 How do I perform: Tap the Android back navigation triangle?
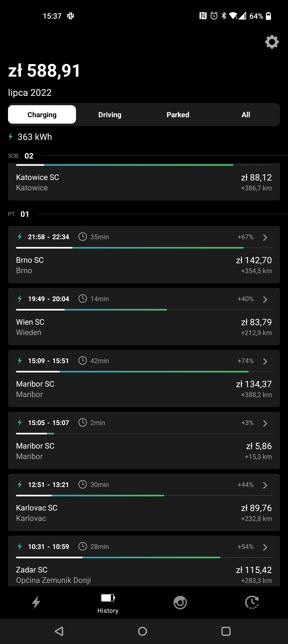59,631
